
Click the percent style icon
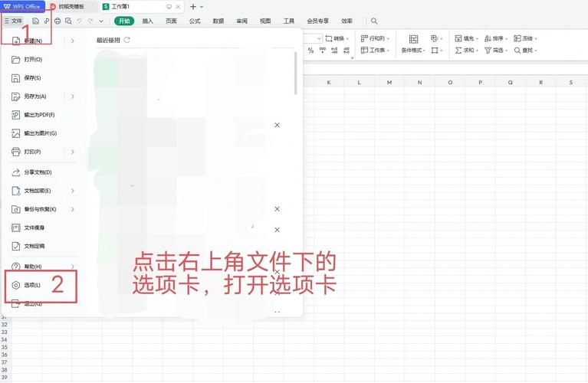(310, 51)
